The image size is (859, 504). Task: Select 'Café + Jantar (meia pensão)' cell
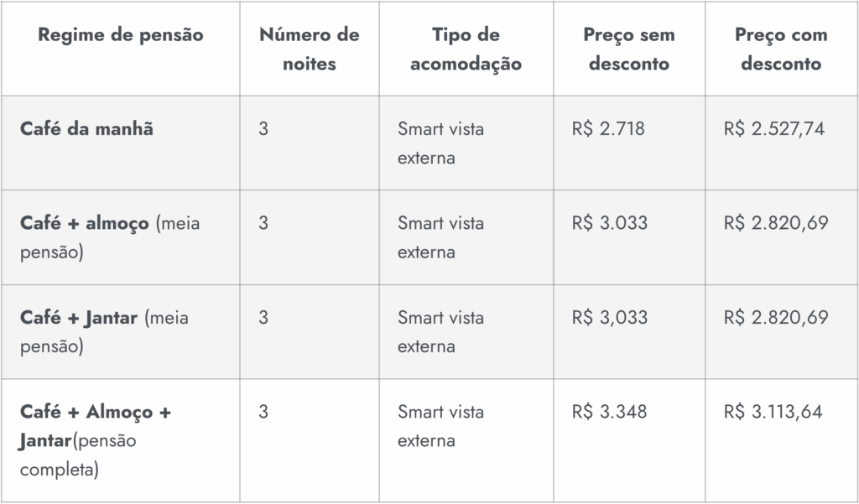[x=104, y=332]
